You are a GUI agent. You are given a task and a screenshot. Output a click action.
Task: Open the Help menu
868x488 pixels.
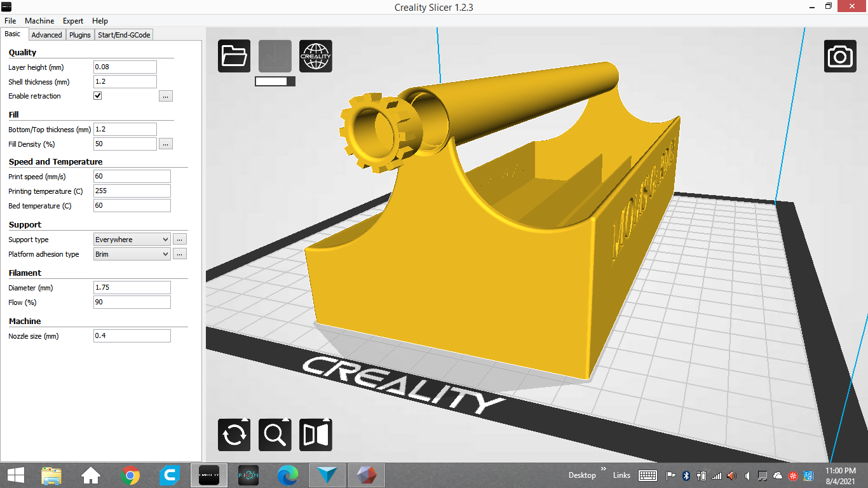coord(100,21)
